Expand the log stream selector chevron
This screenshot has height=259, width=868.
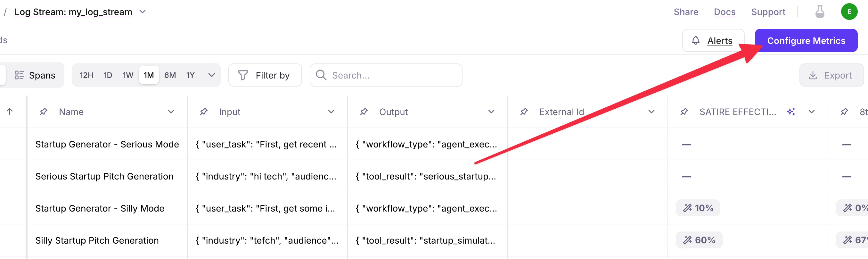click(x=143, y=12)
